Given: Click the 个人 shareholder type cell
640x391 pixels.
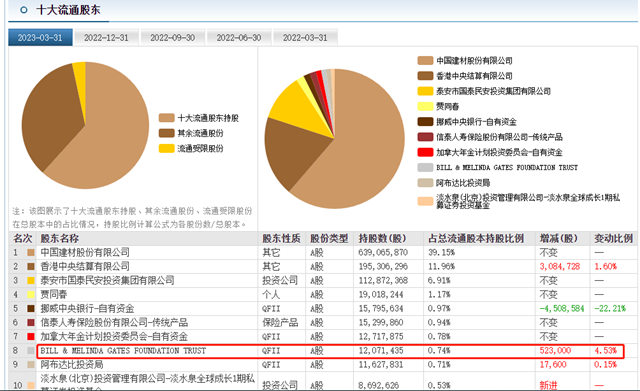Looking at the screenshot, I should click(x=271, y=295).
